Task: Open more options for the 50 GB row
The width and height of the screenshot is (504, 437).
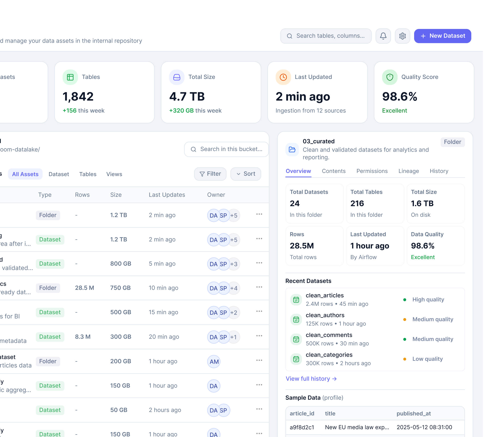Action: click(259, 409)
